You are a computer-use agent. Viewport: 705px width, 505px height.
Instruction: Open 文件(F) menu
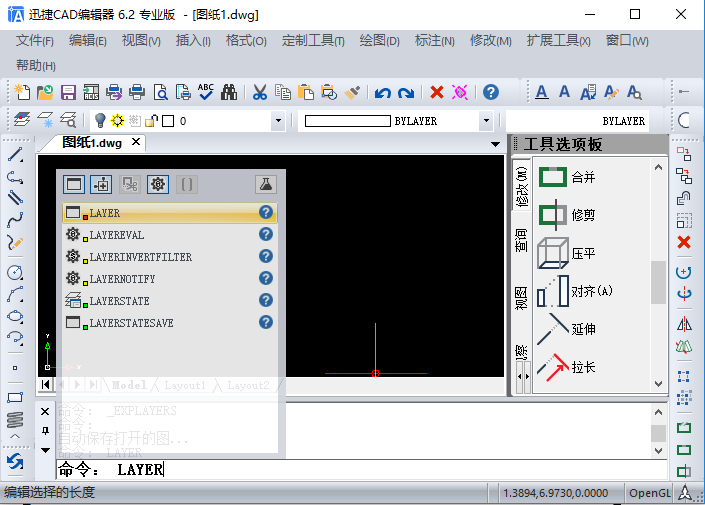35,41
